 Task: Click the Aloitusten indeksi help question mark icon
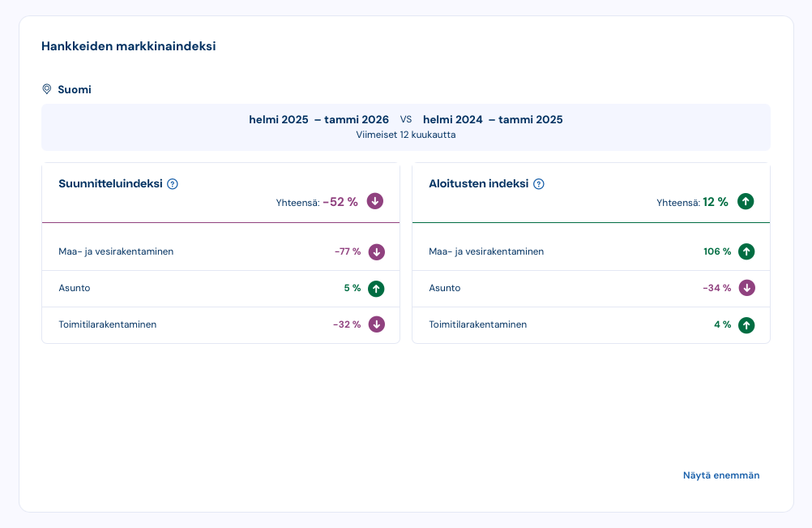click(539, 184)
